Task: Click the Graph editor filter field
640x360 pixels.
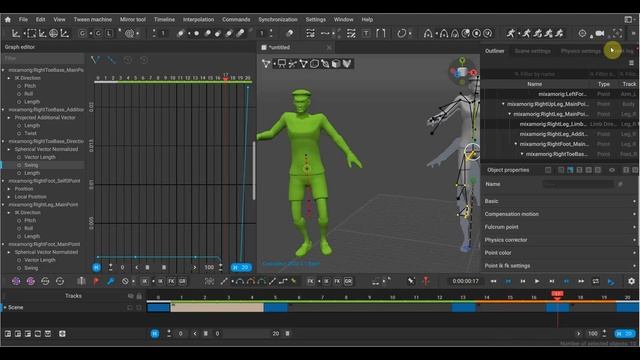Action: 42,58
